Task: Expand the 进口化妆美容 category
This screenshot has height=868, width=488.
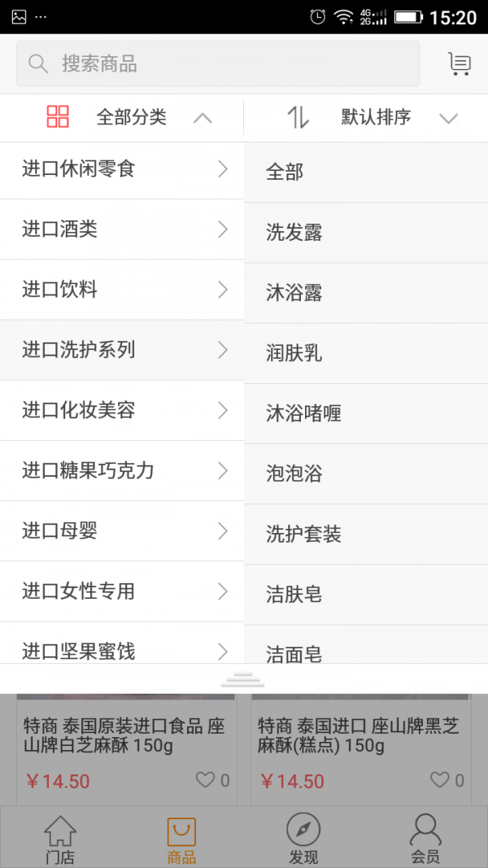Action: click(x=122, y=410)
